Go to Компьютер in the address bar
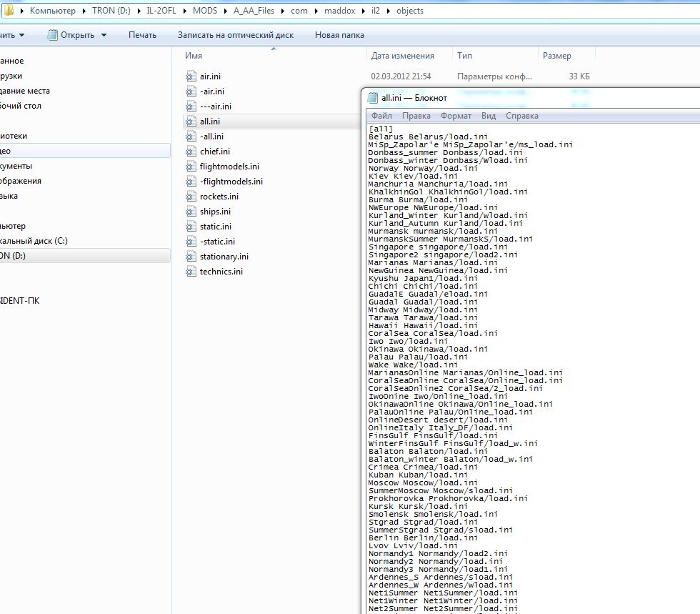This screenshot has width=700, height=614. point(53,11)
